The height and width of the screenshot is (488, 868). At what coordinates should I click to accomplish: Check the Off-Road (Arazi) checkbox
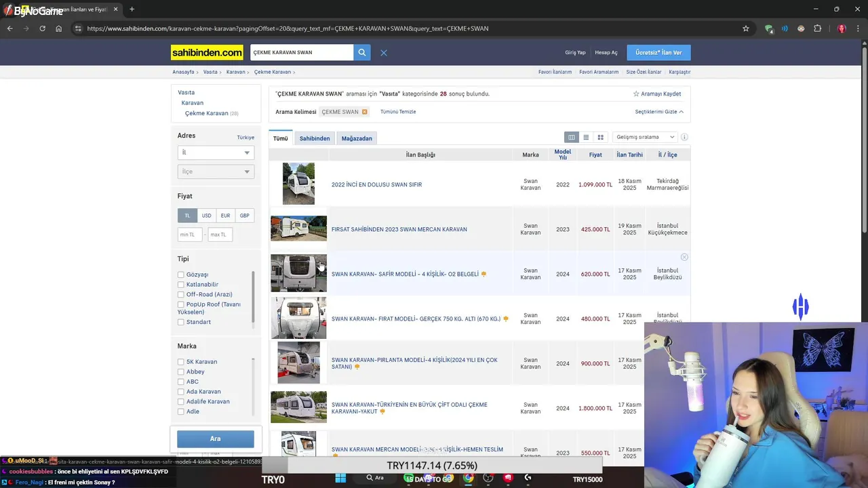tap(181, 294)
